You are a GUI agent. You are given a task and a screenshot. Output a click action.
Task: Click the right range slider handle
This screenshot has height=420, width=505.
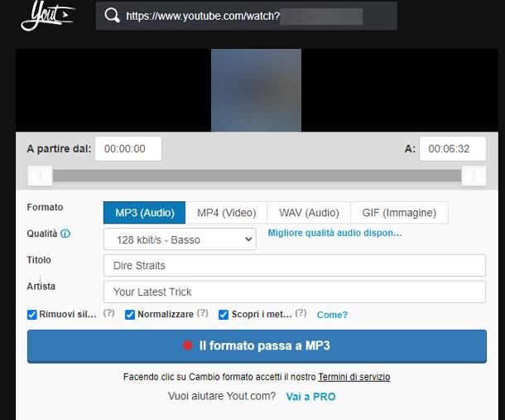pyautogui.click(x=474, y=176)
